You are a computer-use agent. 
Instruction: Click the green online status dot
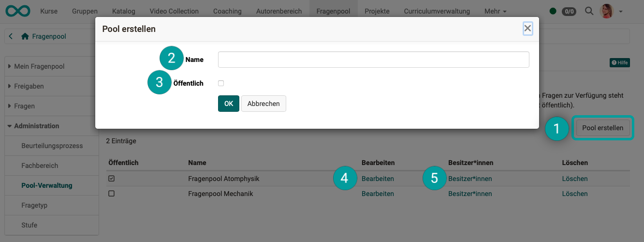(553, 11)
